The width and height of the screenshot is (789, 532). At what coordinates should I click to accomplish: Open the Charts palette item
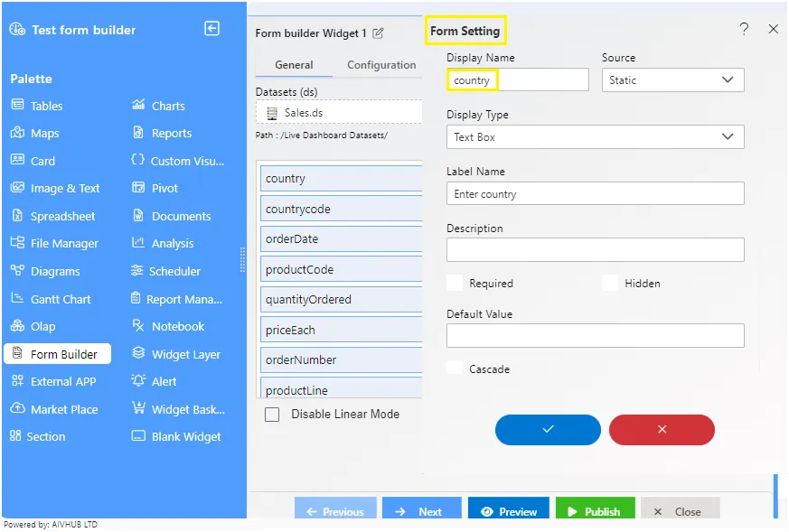[158, 106]
